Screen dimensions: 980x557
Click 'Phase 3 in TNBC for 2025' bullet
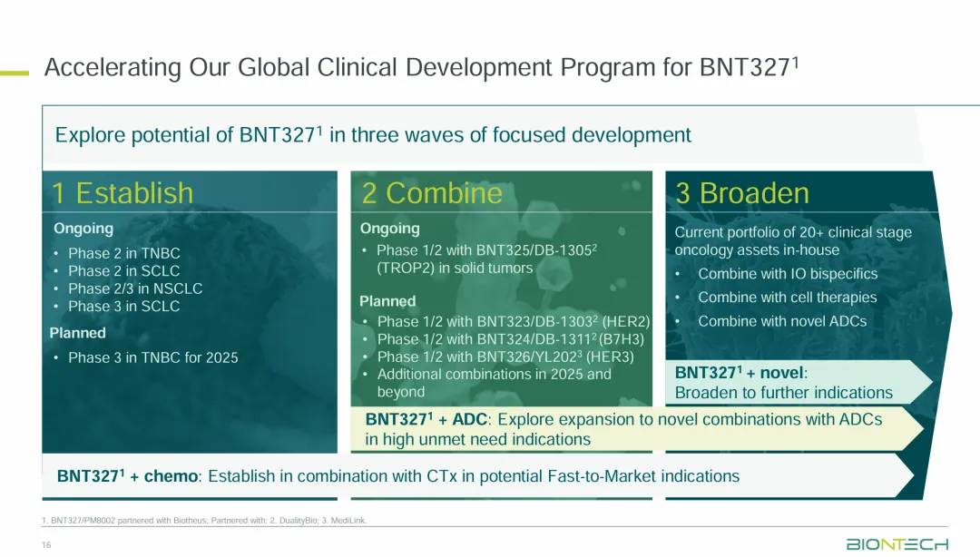click(152, 357)
